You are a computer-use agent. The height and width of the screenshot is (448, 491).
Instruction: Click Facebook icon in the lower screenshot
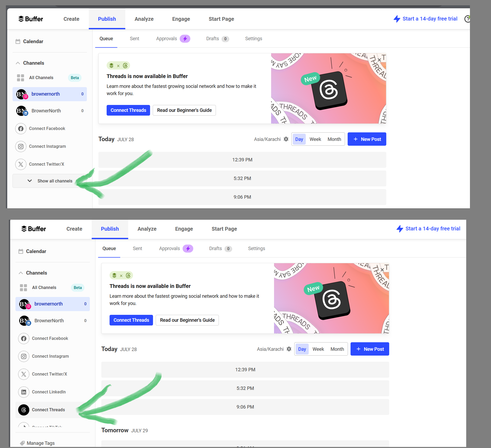tap(24, 339)
